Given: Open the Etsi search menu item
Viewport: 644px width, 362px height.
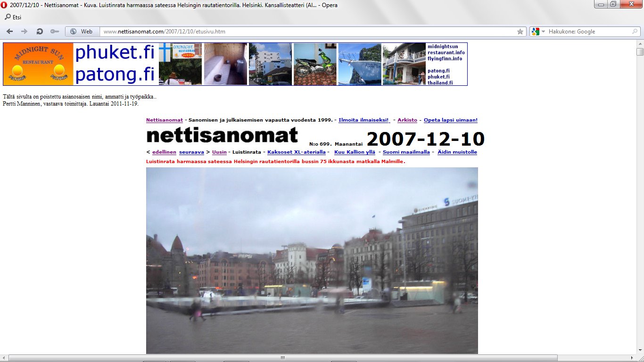Looking at the screenshot, I should point(13,17).
